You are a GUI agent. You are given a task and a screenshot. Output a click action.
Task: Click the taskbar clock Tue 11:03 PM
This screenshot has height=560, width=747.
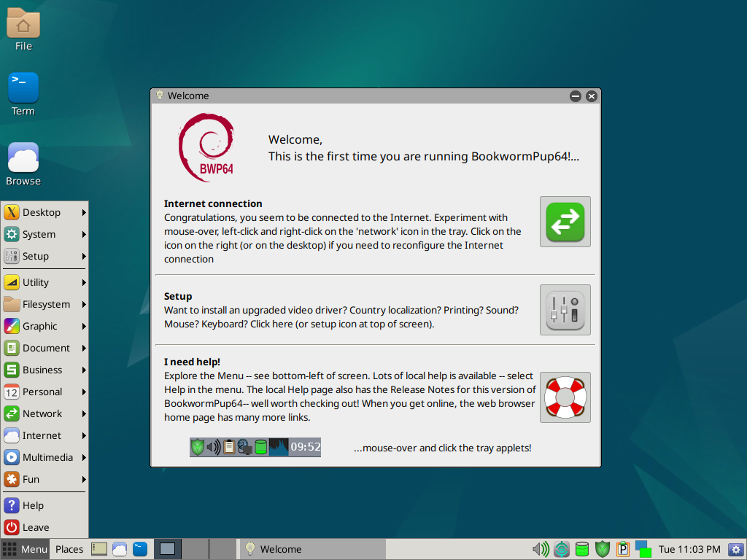(689, 549)
